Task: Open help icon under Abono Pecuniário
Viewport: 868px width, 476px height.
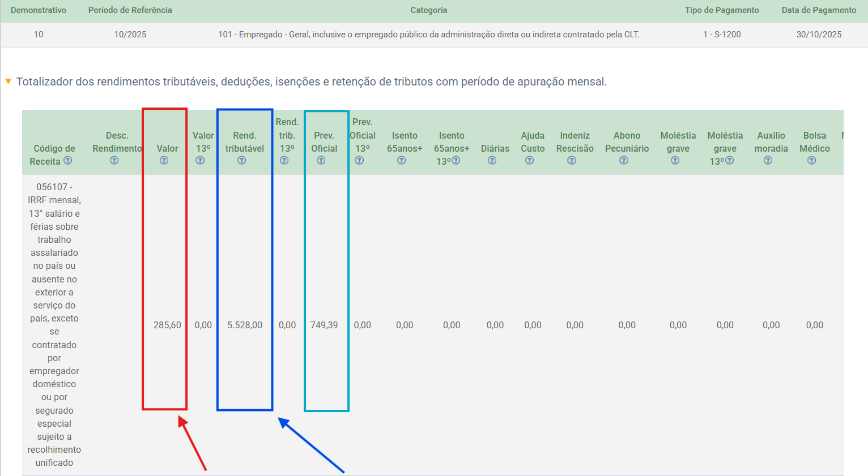Action: coord(624,161)
